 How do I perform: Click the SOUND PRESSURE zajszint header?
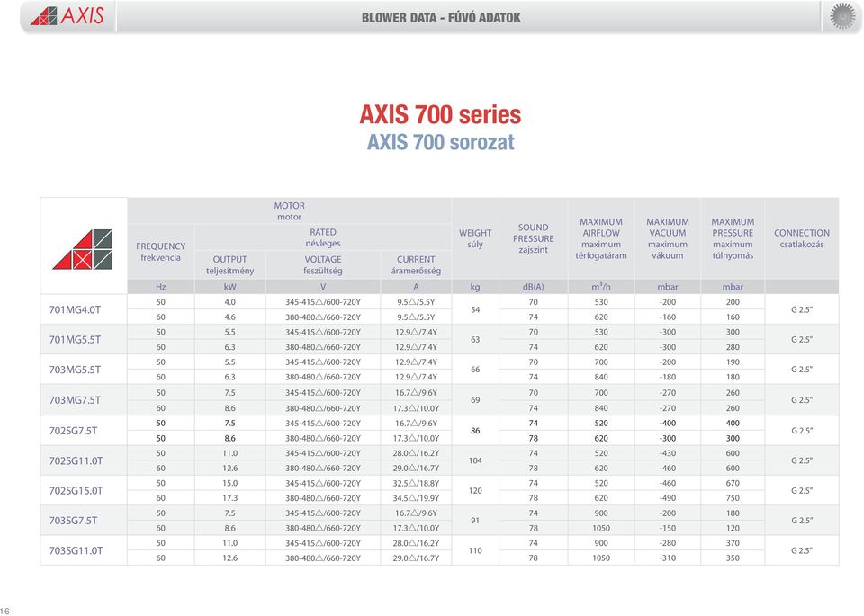[x=534, y=238]
